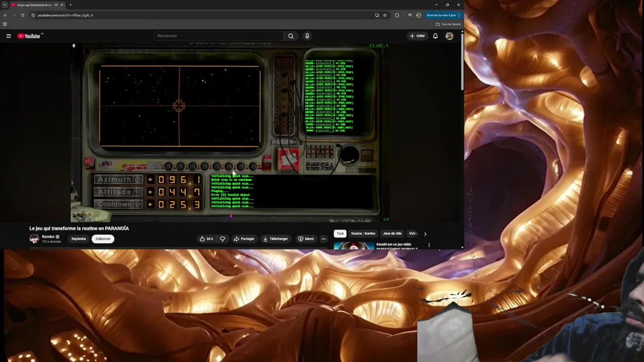Screen dimensions: 644x362
Task: Click Terminer la mise à jour button
Action: (441, 15)
